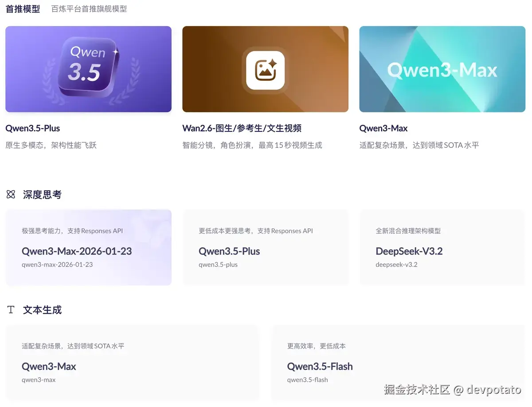
Task: Click the 深度思考 atom icon
Action: [11, 194]
